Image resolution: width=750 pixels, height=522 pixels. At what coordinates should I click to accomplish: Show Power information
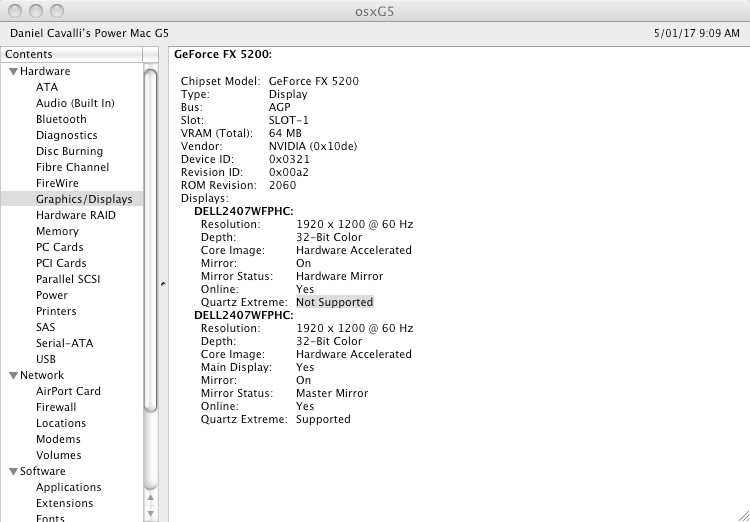click(52, 295)
